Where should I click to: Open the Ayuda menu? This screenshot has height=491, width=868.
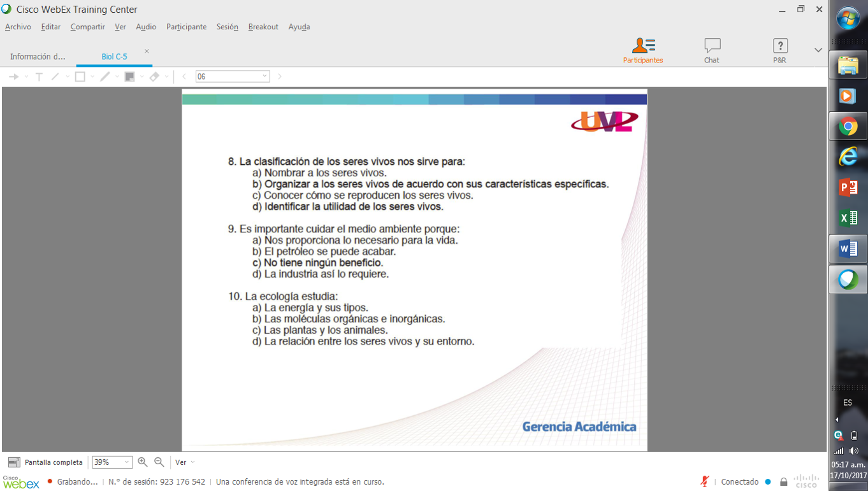(x=299, y=27)
